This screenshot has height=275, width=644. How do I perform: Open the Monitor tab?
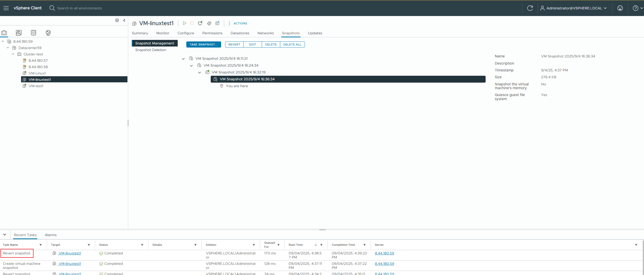(x=163, y=33)
